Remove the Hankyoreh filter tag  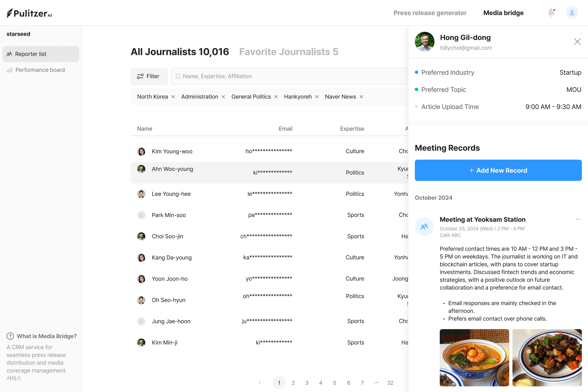(317, 97)
